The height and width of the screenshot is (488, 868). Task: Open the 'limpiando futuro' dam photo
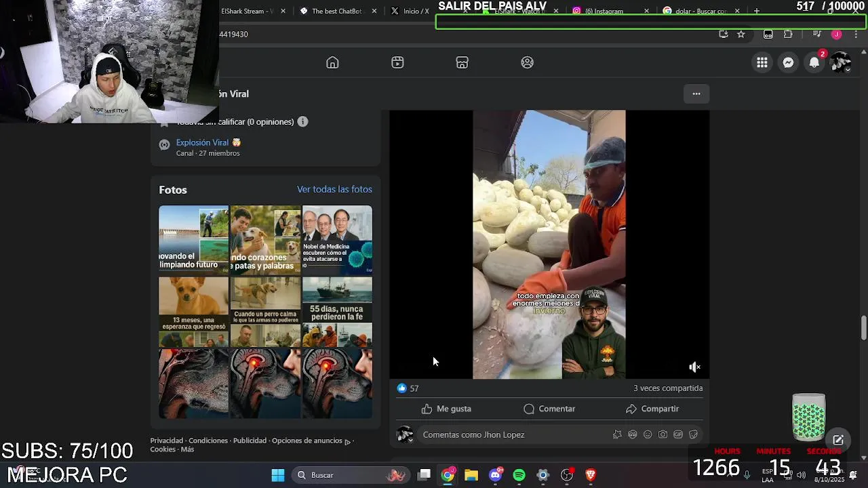(x=193, y=239)
